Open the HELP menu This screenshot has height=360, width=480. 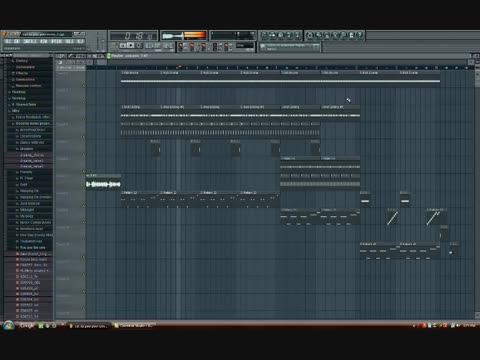(x=80, y=42)
